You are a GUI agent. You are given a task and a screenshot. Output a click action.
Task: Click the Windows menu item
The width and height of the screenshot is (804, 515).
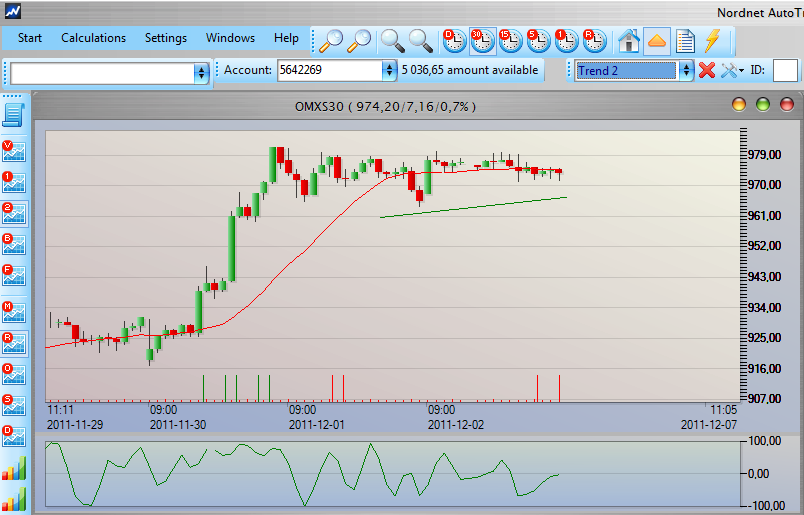230,38
